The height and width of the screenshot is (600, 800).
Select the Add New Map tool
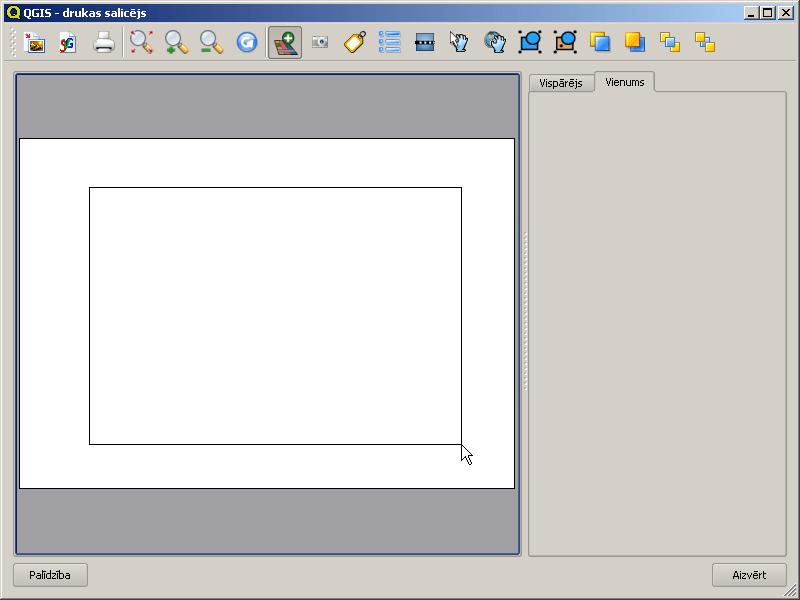tap(285, 42)
